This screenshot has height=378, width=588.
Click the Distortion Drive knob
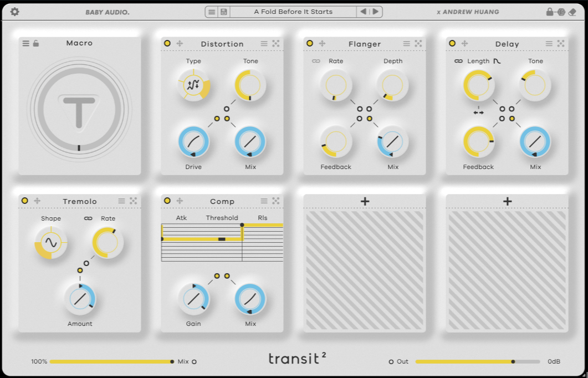[193, 141]
